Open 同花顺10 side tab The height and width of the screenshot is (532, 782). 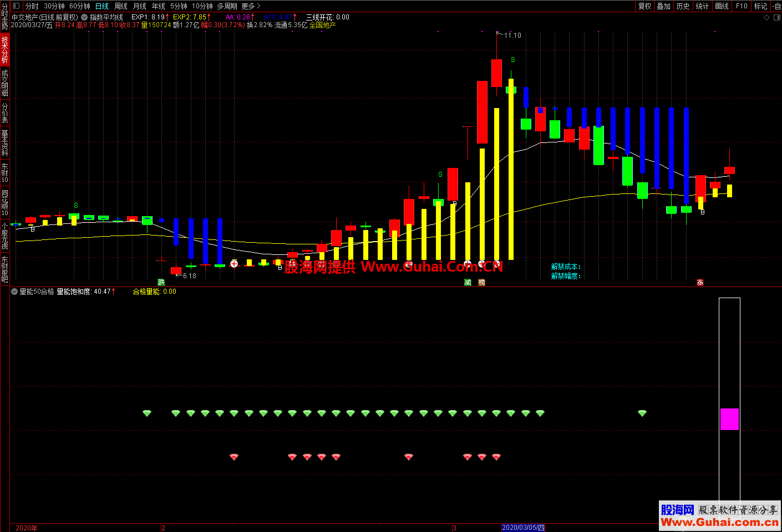[x=4, y=203]
